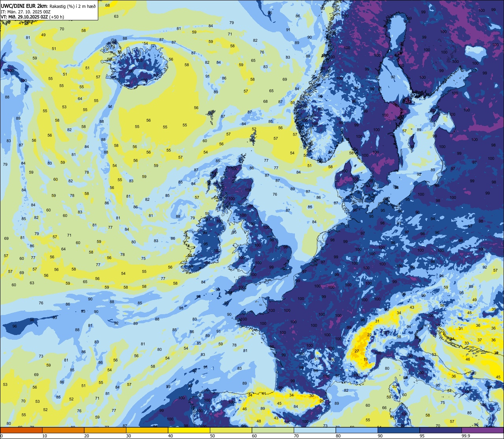Click the "(+50 h)" forecast offset text
The image size is (504, 439).
coord(57,17)
